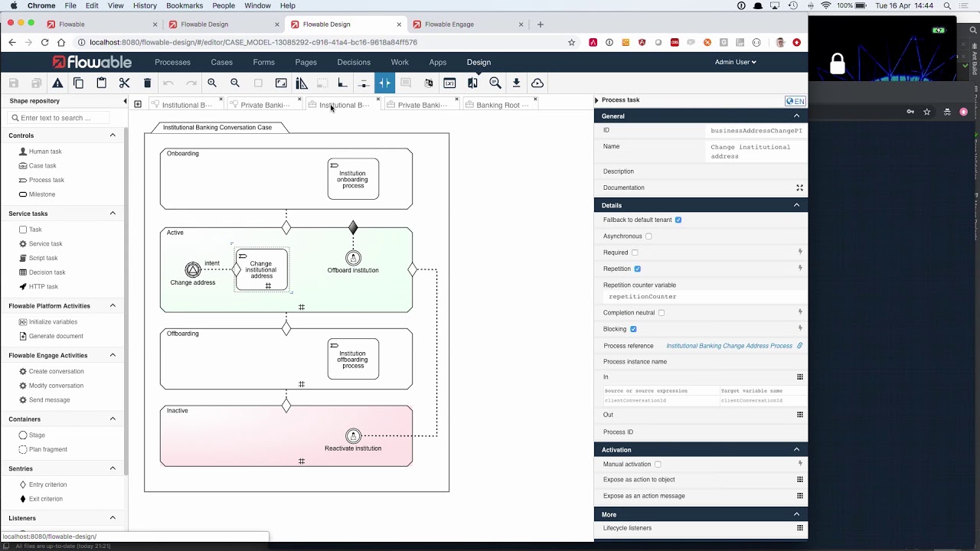Collapse the Details properties section

[796, 205]
